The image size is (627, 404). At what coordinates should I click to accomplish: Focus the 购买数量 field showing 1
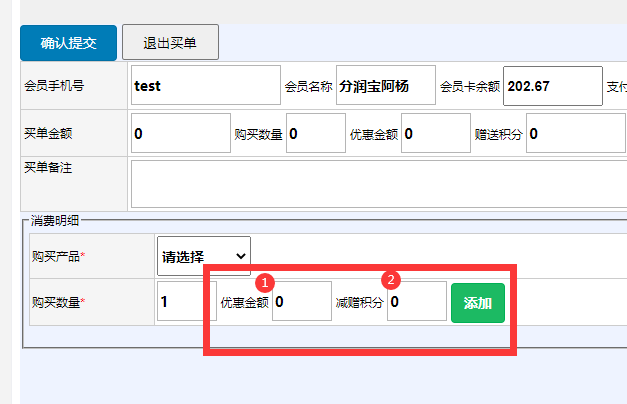click(186, 301)
